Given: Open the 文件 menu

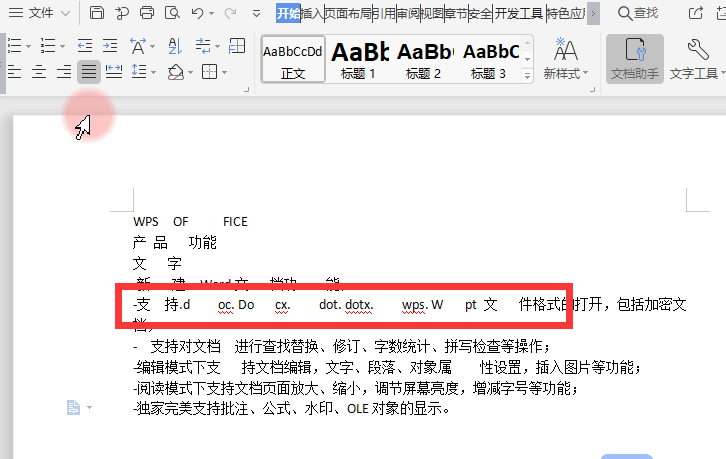Looking at the screenshot, I should click(39, 13).
